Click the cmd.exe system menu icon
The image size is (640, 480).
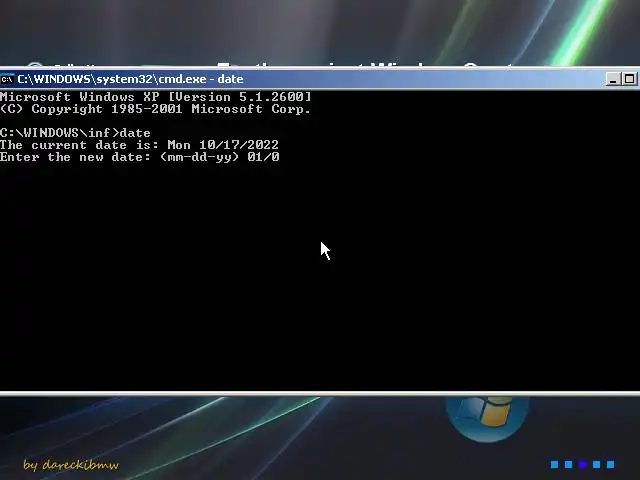[x=7, y=79]
